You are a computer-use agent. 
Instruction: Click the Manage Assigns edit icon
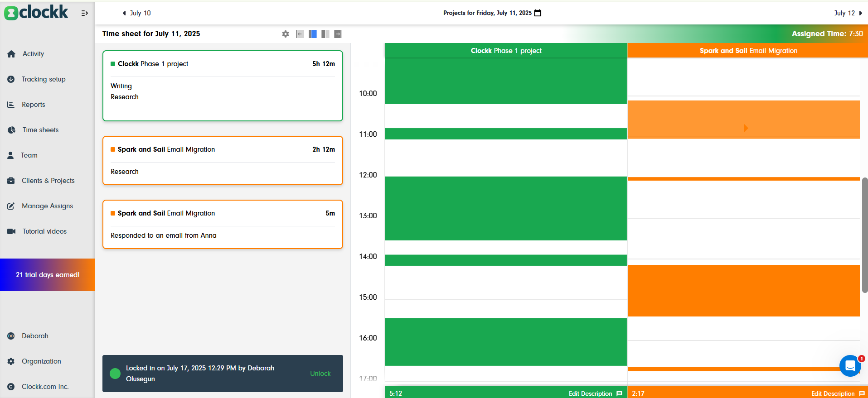tap(11, 206)
